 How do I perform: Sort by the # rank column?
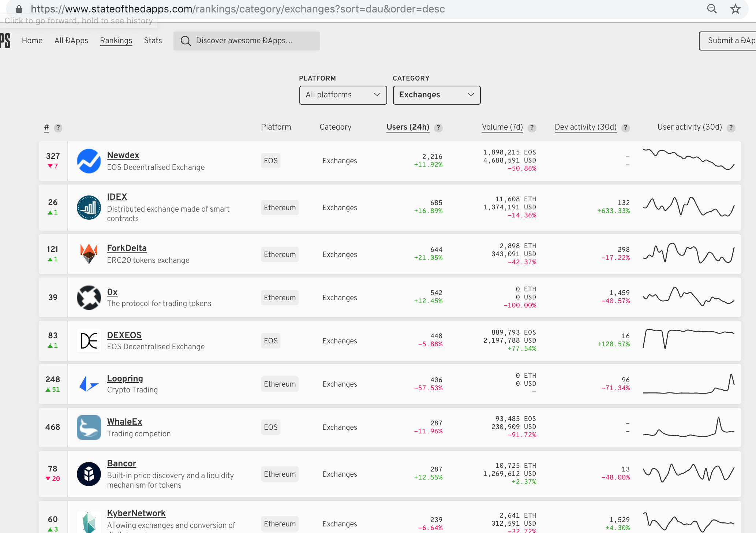[x=46, y=127]
